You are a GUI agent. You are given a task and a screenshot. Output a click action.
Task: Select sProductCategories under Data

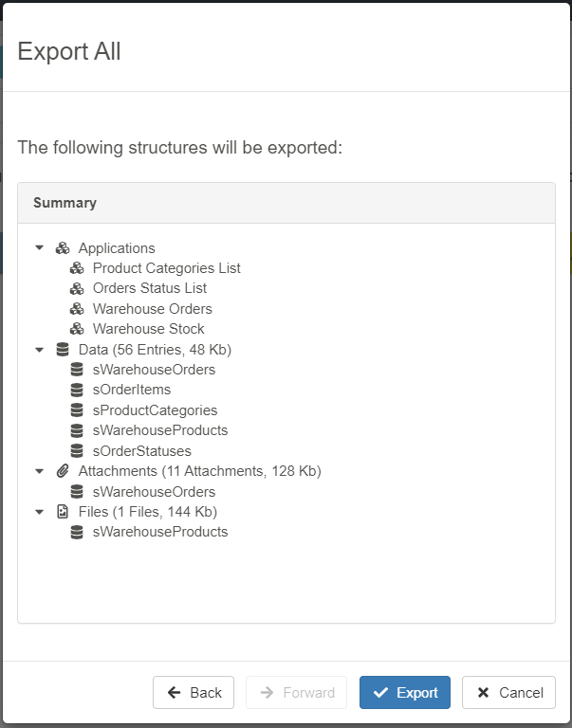coord(155,410)
